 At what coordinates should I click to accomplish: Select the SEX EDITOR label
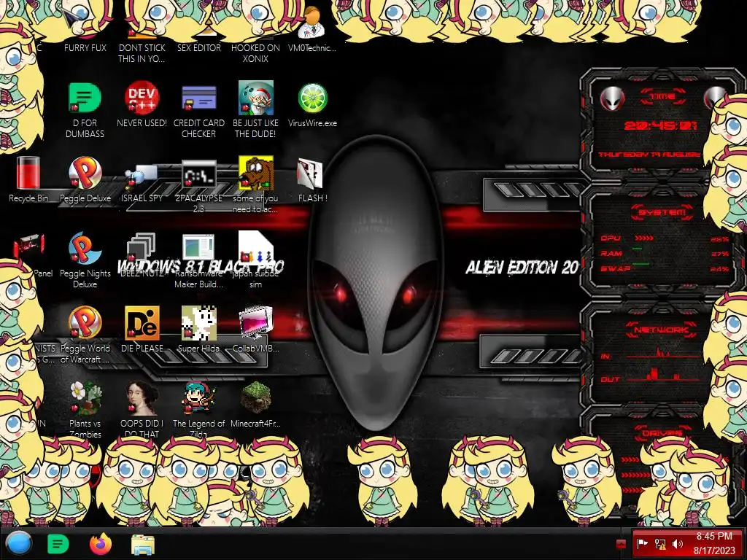(198, 47)
